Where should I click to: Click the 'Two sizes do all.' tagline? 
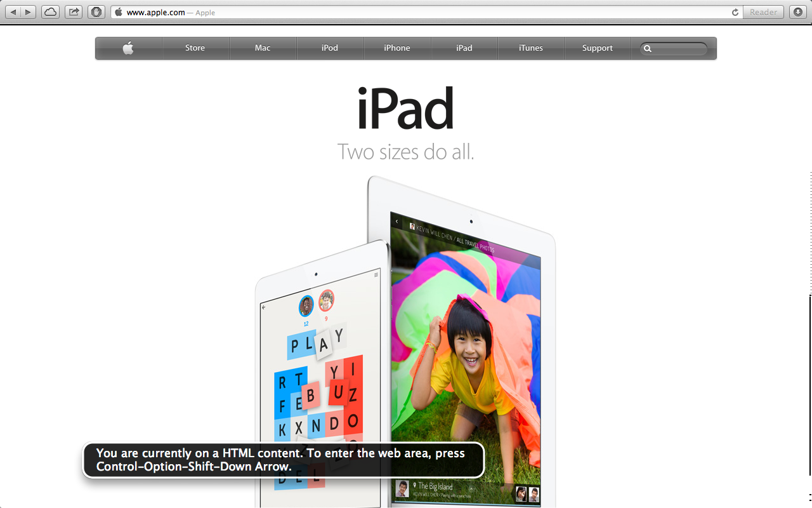(x=406, y=152)
